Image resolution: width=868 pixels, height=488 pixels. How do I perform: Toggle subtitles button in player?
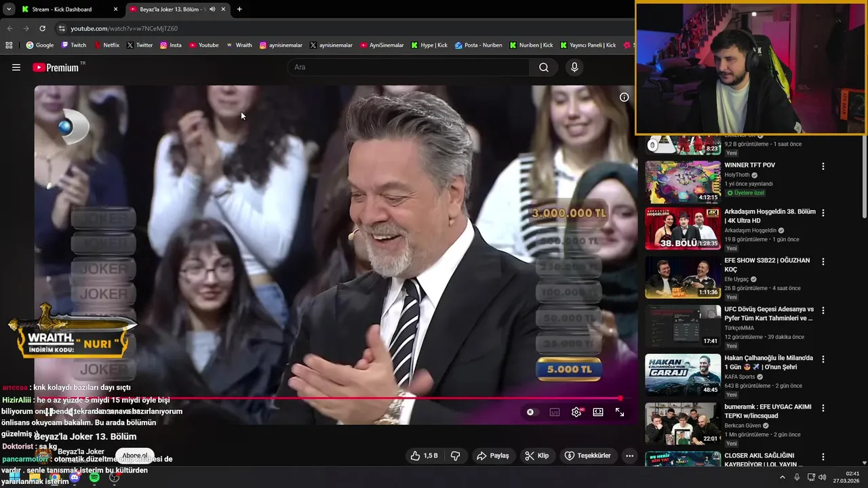click(x=555, y=412)
